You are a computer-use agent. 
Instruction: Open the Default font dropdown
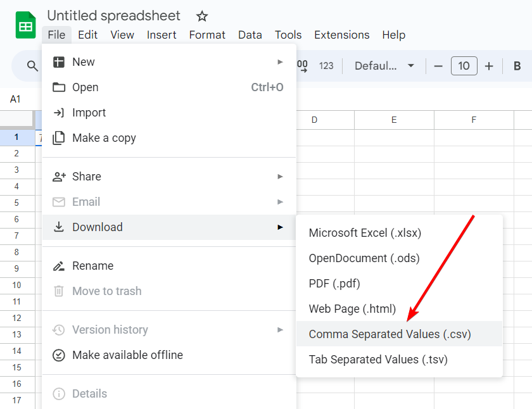(384, 66)
